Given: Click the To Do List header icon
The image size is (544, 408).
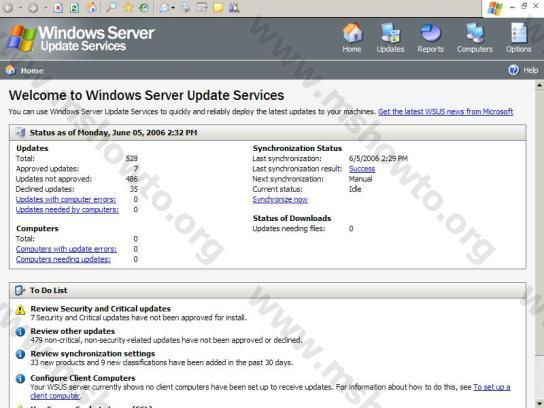Looking at the screenshot, I should click(x=20, y=290).
